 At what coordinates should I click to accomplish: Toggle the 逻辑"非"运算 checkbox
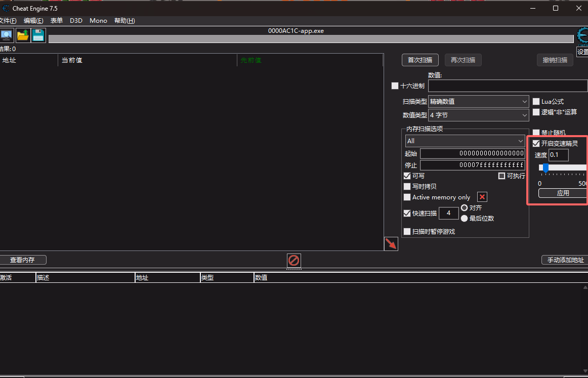coord(536,112)
